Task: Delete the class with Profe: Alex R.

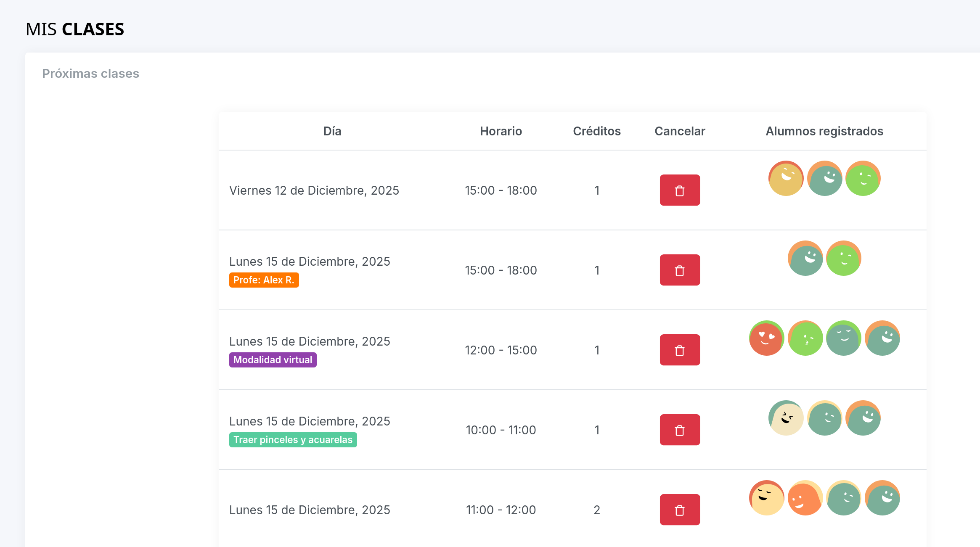Action: coord(680,270)
